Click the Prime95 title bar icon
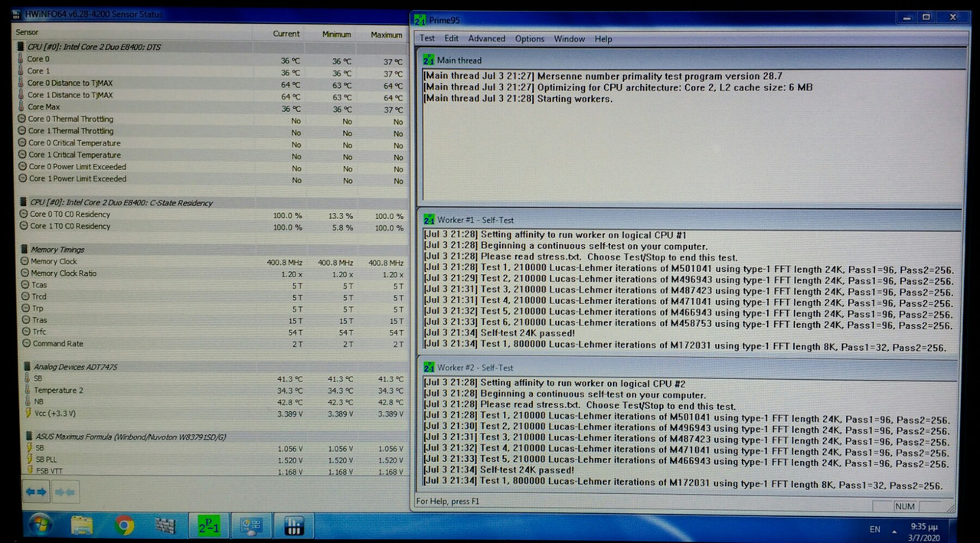This screenshot has height=543, width=980. (420, 20)
